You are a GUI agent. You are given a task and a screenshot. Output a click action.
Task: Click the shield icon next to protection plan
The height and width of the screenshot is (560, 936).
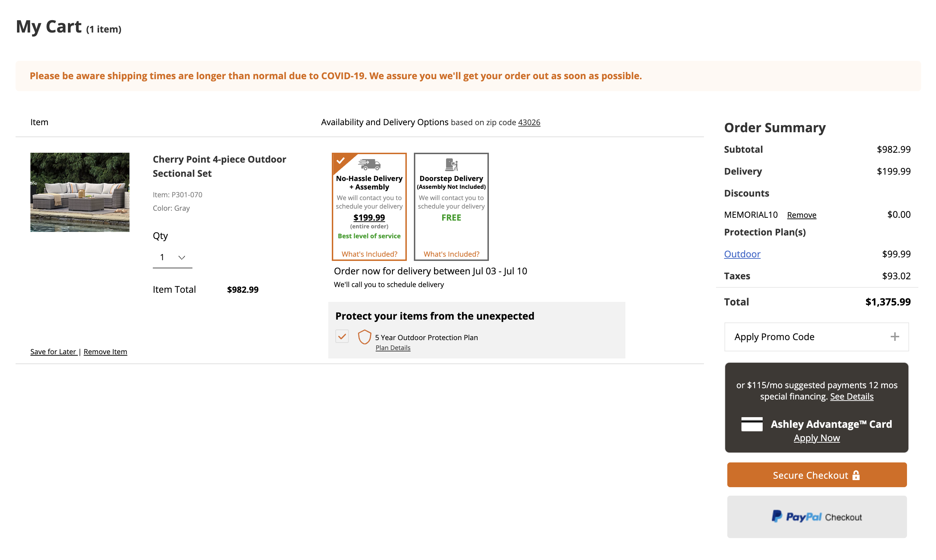point(365,337)
